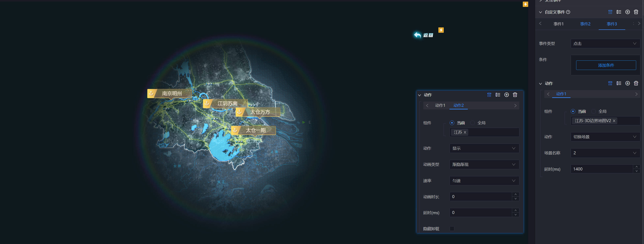Screen dimensions: 644x244
Task: Click the 返回 back arrow icon
Action: pyautogui.click(x=417, y=35)
